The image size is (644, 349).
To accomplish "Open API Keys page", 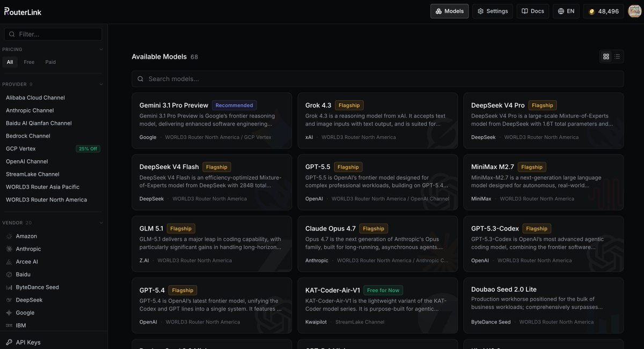I will click(x=28, y=343).
